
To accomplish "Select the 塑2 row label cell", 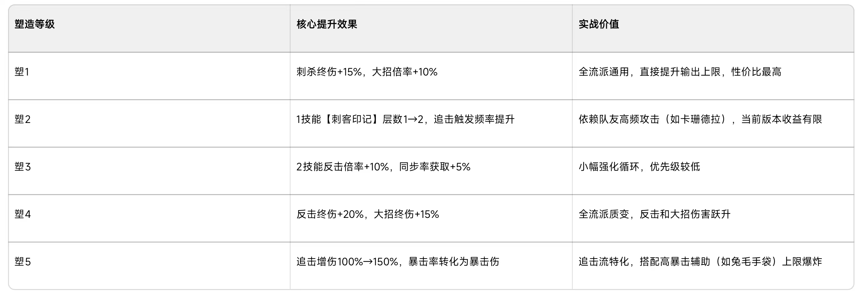I will click(22, 119).
